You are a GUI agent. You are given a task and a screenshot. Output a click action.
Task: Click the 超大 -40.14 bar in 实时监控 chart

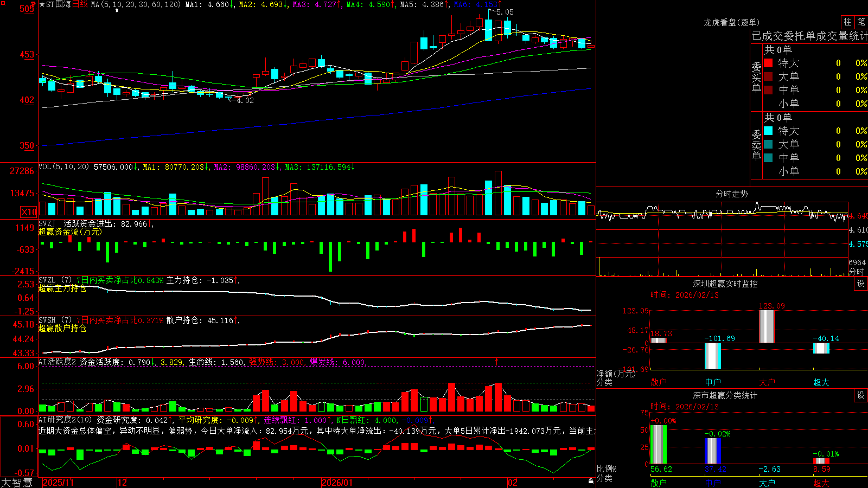[821, 348]
